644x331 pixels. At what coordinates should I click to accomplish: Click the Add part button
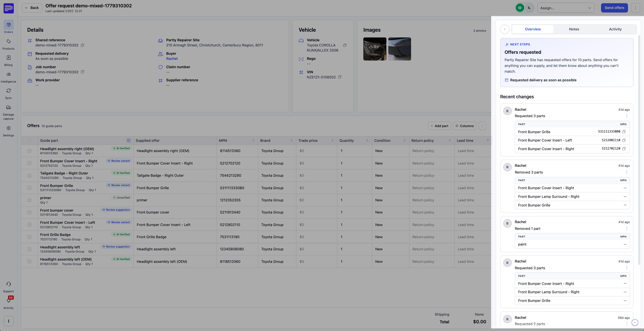point(440,126)
